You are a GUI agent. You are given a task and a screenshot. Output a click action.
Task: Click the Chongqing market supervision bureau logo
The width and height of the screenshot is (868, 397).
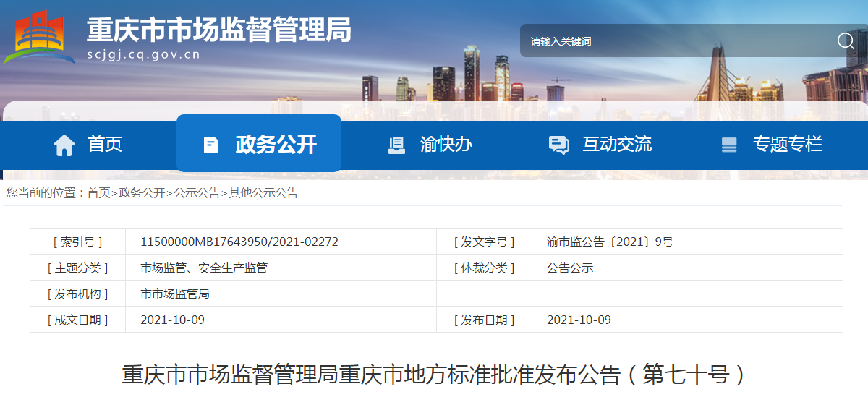click(x=38, y=38)
